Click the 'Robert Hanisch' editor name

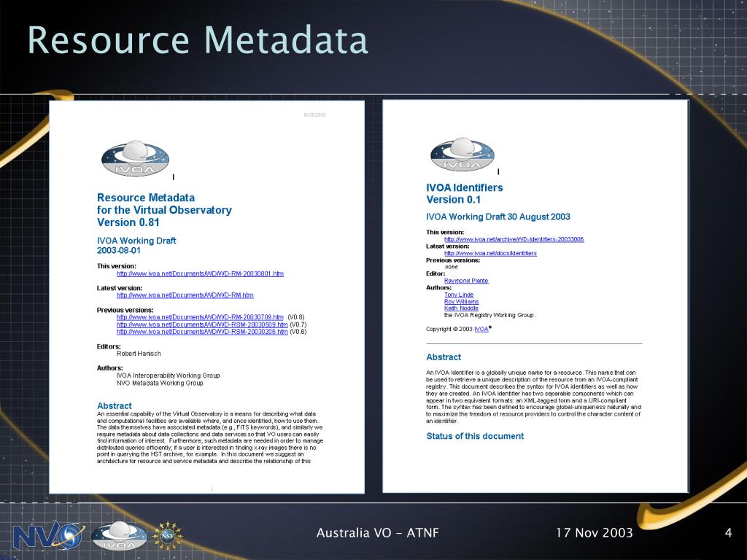[x=139, y=354]
